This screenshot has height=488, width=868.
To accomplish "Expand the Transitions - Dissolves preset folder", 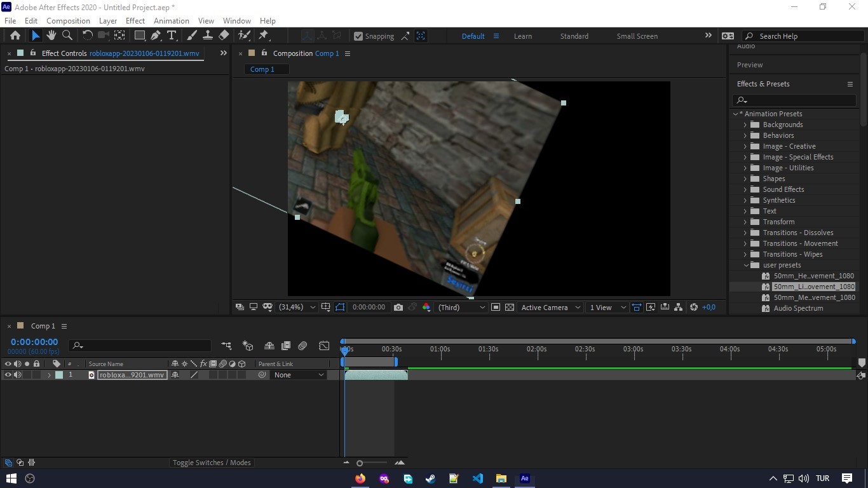I will point(745,233).
